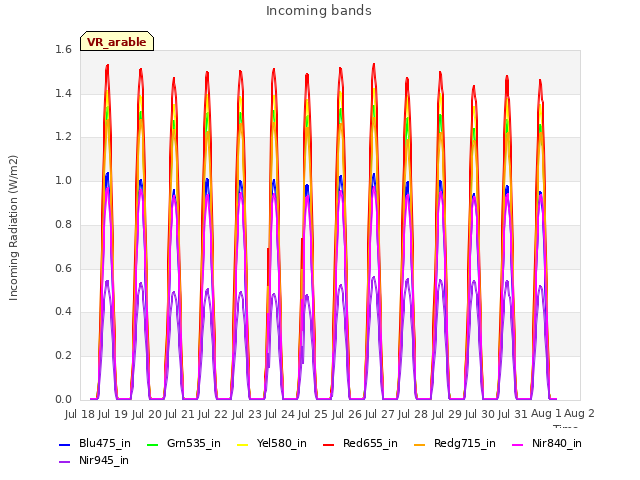The height and width of the screenshot is (480, 640).
Task: Click the Jul 21 x-axis tick label
Action: [x=180, y=414]
